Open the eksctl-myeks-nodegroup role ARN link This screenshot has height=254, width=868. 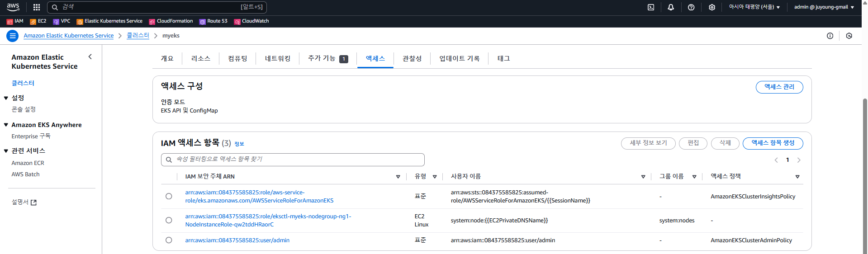coord(268,221)
